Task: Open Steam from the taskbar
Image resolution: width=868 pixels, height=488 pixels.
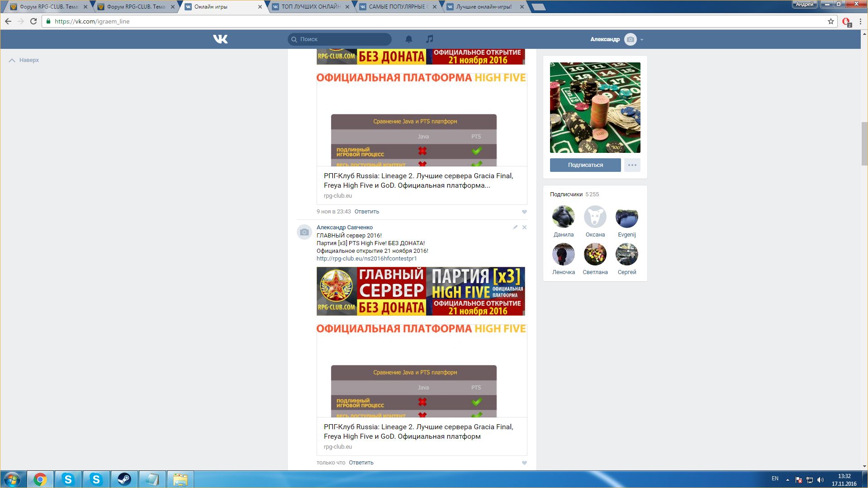Action: [124, 479]
